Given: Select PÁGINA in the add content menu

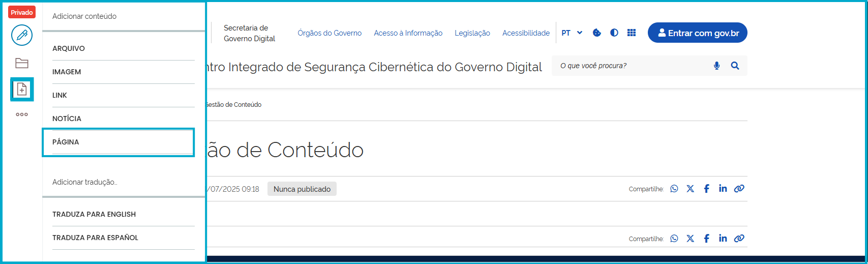Looking at the screenshot, I should click(124, 142).
